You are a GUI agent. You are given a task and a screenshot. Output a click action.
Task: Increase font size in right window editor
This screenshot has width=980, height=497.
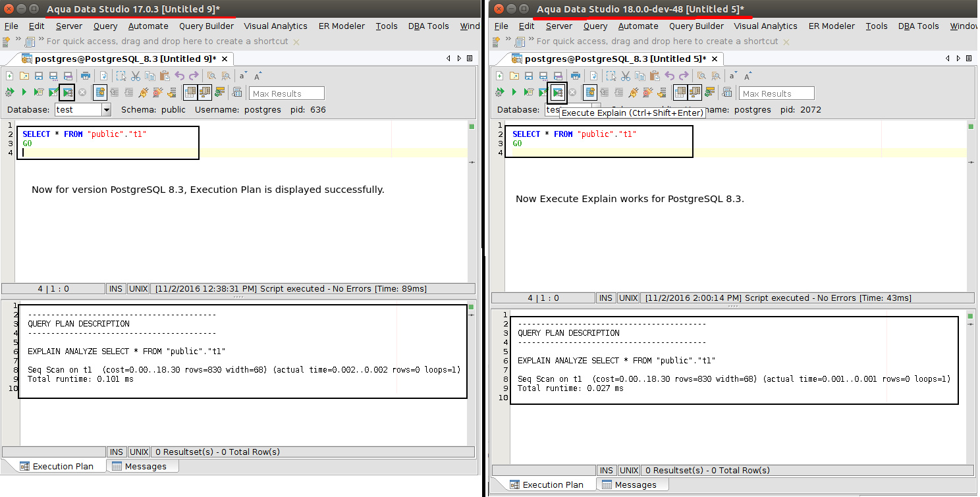click(748, 76)
